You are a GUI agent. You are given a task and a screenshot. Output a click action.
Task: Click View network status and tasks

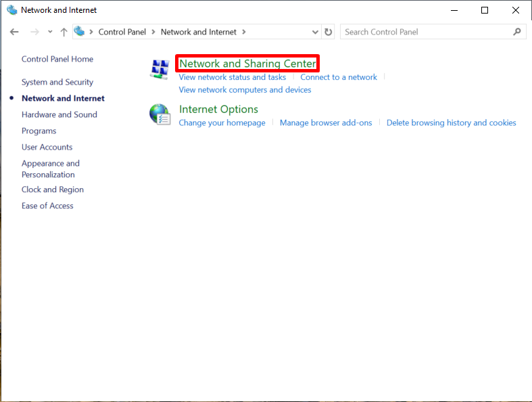tap(232, 77)
